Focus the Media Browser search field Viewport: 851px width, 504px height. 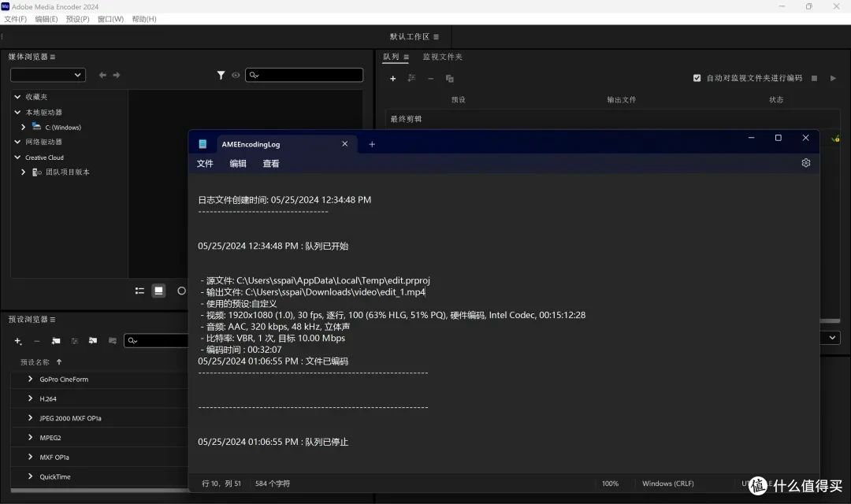point(304,75)
